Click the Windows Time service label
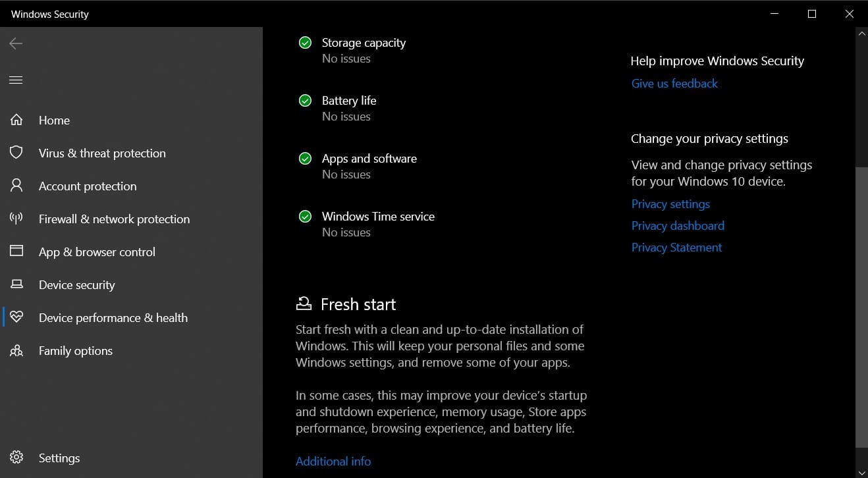This screenshot has width=868, height=478. click(x=378, y=217)
